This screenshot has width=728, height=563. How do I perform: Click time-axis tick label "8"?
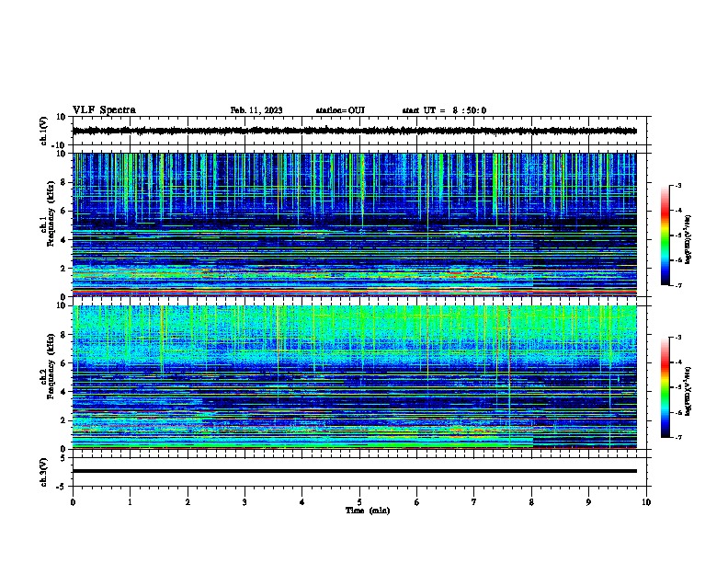(x=531, y=502)
